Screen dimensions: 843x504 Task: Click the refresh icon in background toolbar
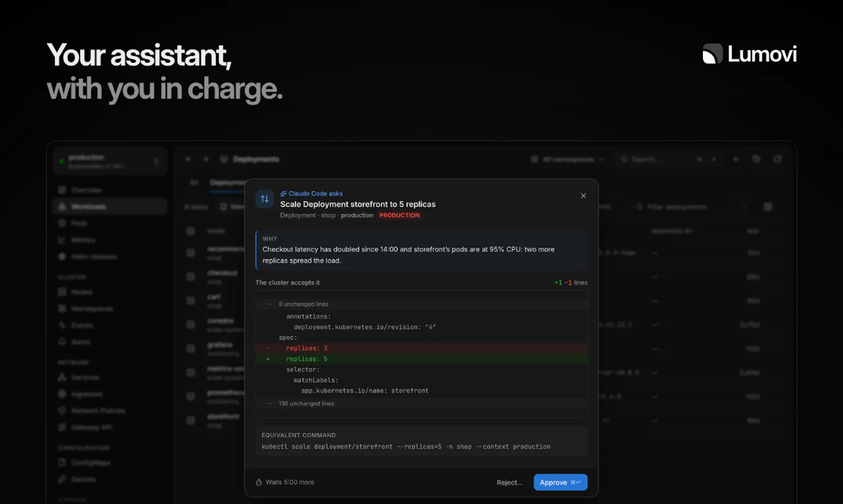point(777,159)
